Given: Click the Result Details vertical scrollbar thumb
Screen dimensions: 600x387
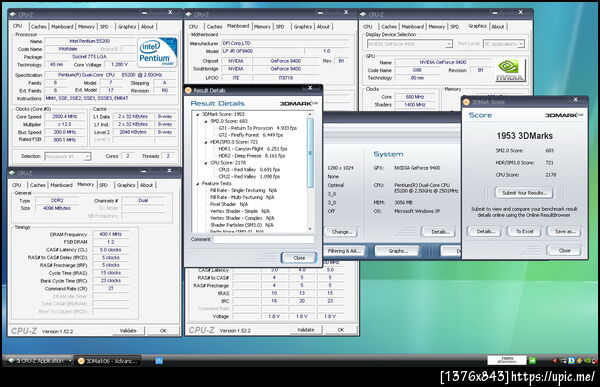Looking at the screenshot, I should (x=310, y=153).
